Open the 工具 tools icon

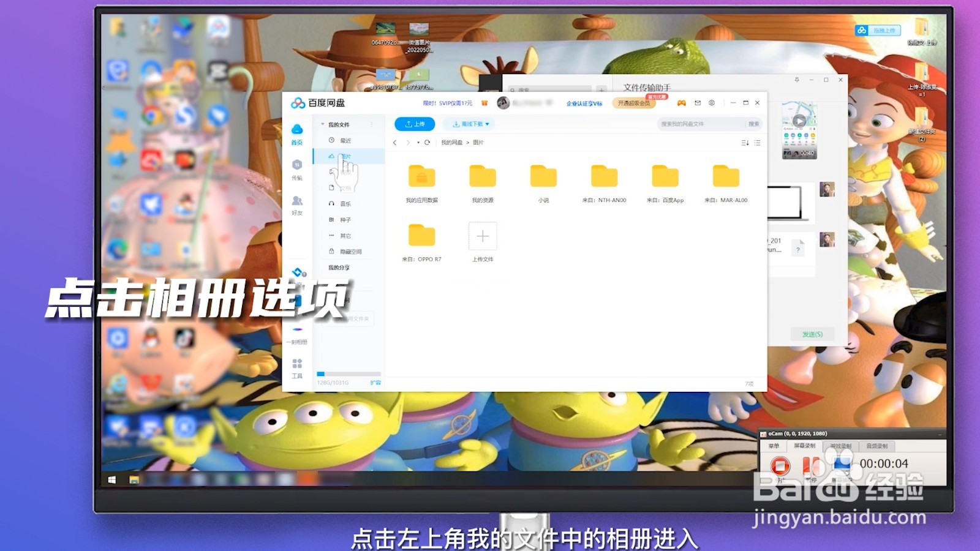[x=297, y=368]
